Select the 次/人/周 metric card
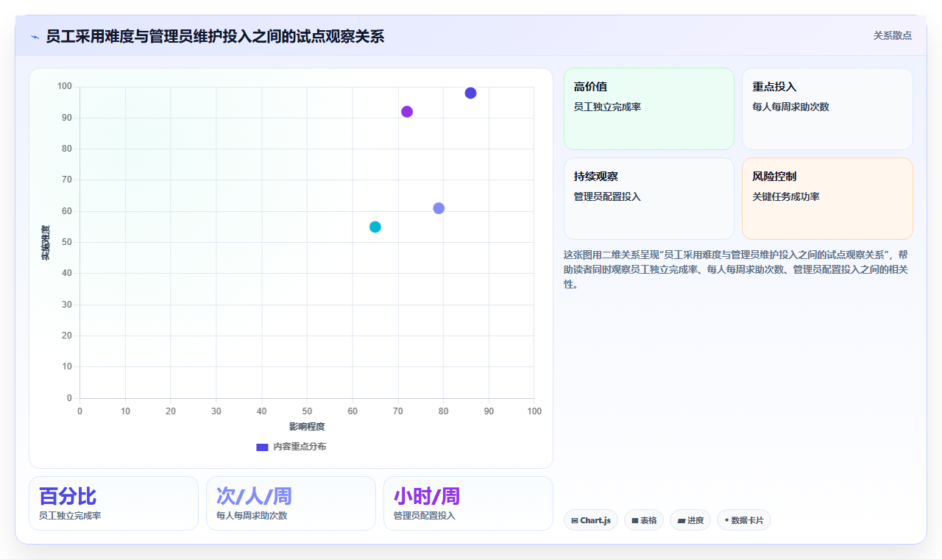Screen dimensions: 942x560 click(291, 503)
